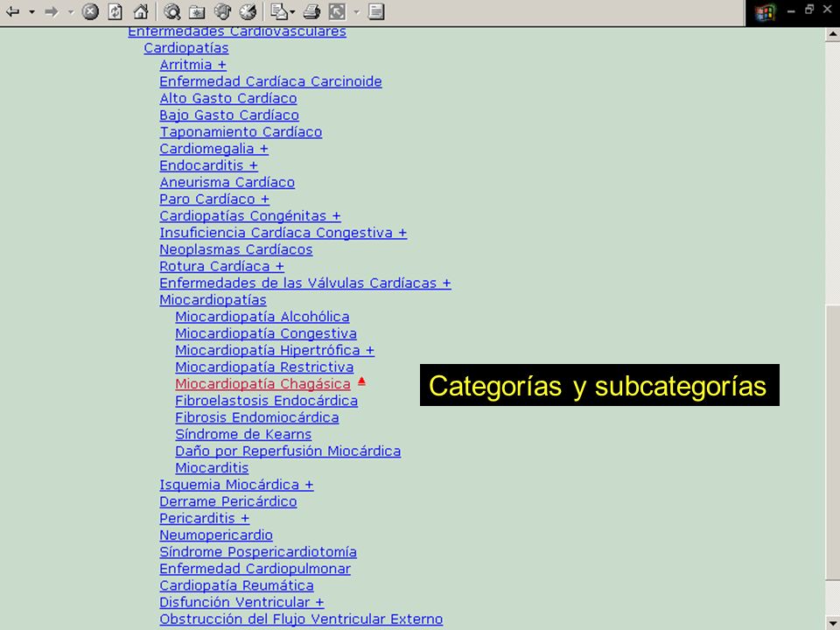The height and width of the screenshot is (630, 840).
Task: Open the Fibrosis Endomiocárdica link
Action: [257, 417]
